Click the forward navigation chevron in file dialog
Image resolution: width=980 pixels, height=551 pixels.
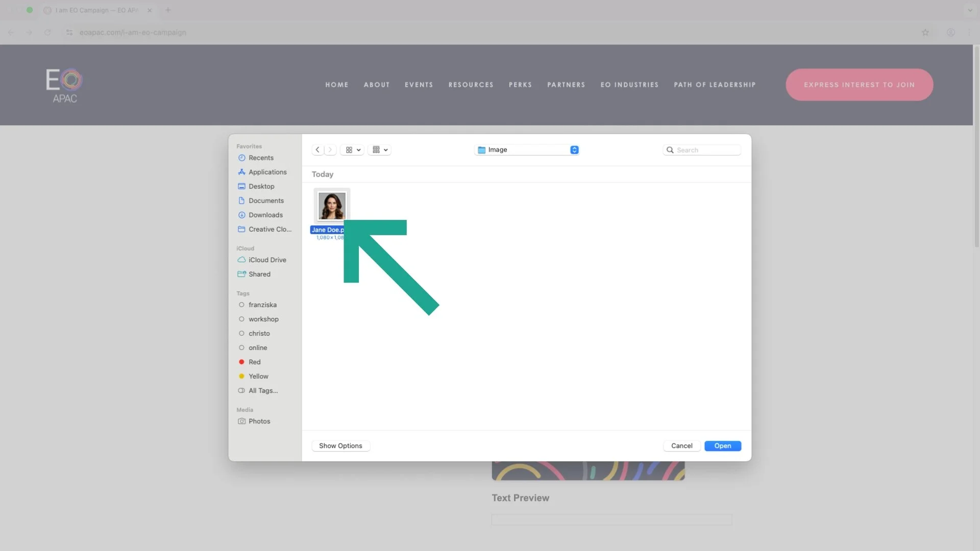click(330, 150)
